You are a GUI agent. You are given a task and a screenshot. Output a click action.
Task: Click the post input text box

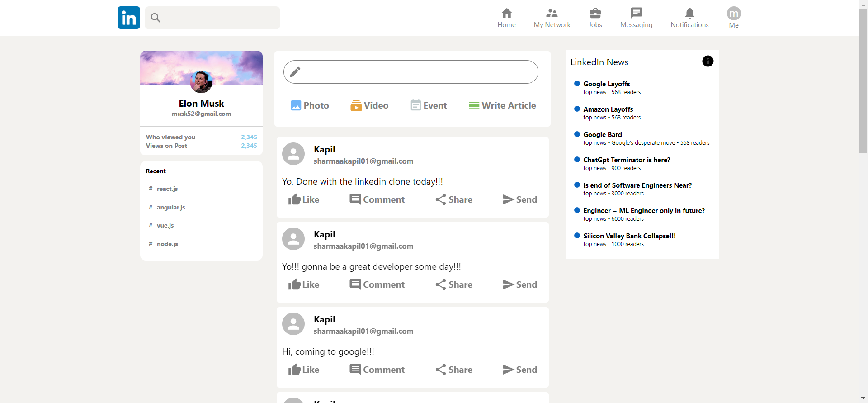410,72
